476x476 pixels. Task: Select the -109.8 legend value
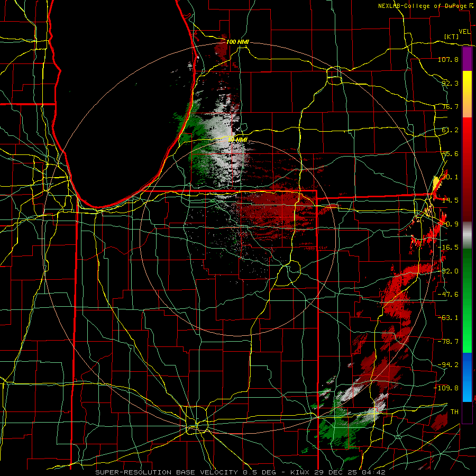pyautogui.click(x=446, y=388)
